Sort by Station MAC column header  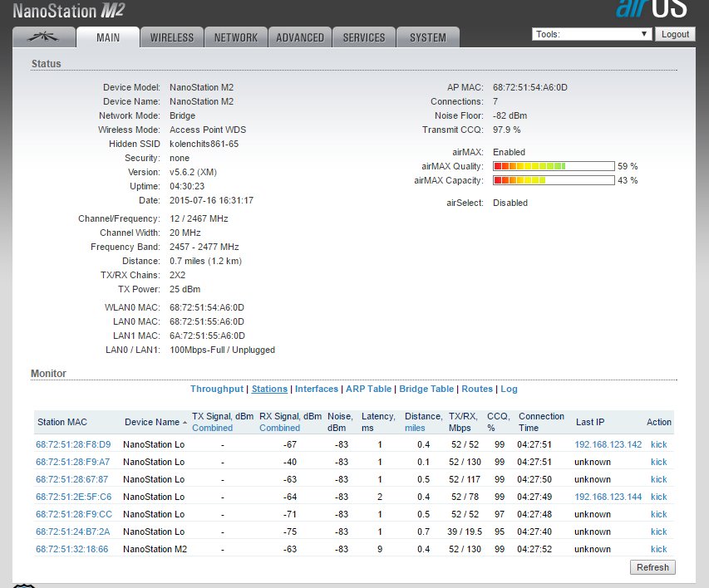click(62, 422)
